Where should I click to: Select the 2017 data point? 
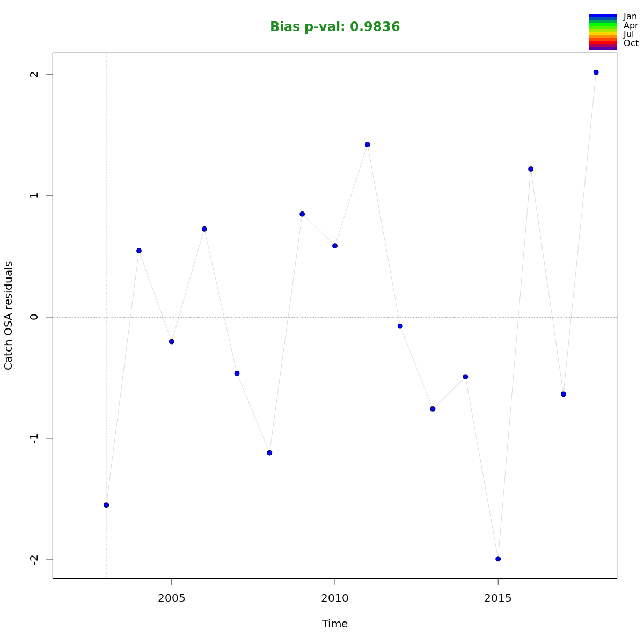coord(563,394)
